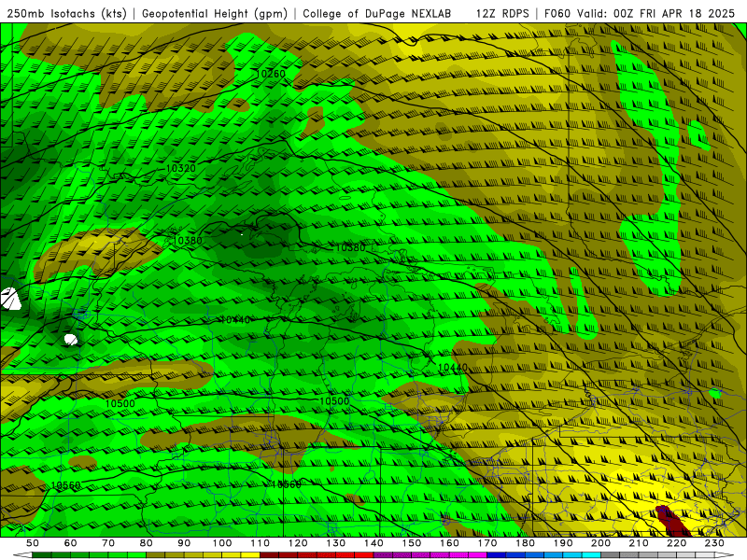Click the dark red jet maximum patch on the map
The height and width of the screenshot is (560, 747).
pyautogui.click(x=671, y=522)
